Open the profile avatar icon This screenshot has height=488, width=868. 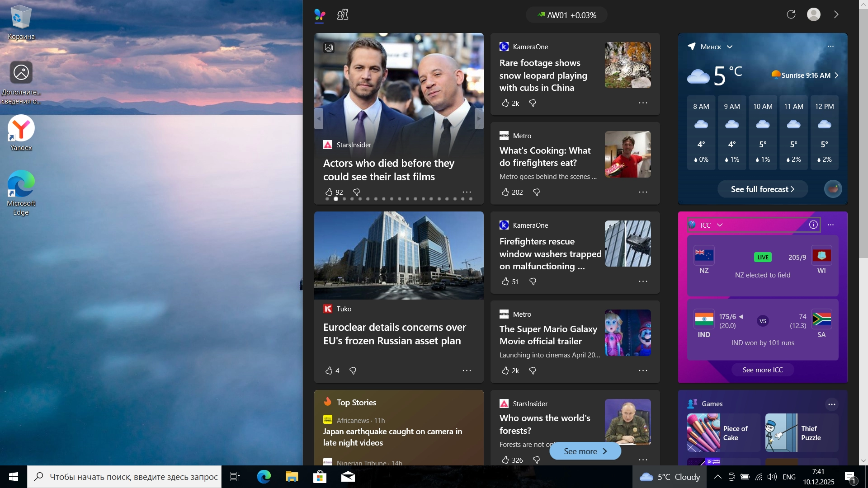[x=814, y=14]
